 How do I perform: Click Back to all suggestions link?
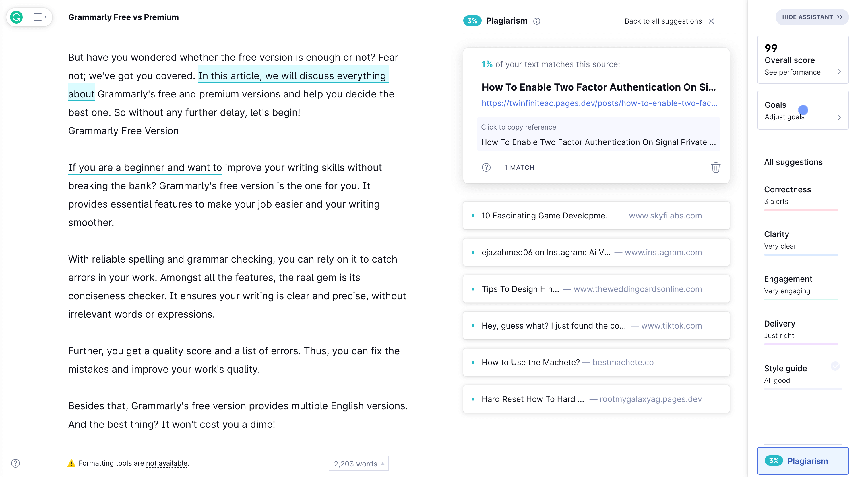pos(663,21)
